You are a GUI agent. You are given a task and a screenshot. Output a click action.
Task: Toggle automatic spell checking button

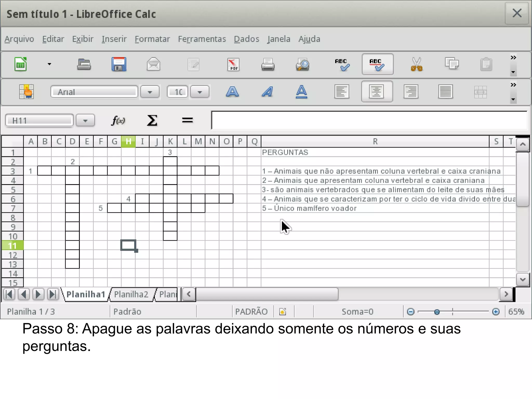pyautogui.click(x=377, y=64)
